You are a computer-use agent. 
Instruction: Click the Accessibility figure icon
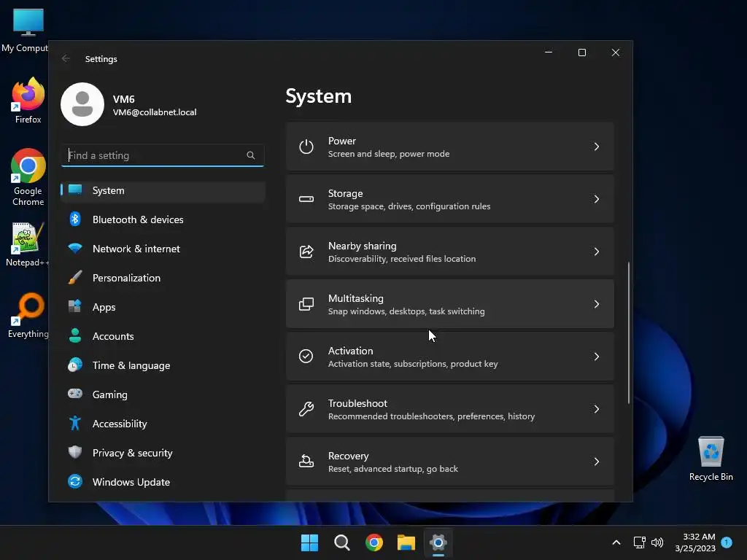click(75, 423)
